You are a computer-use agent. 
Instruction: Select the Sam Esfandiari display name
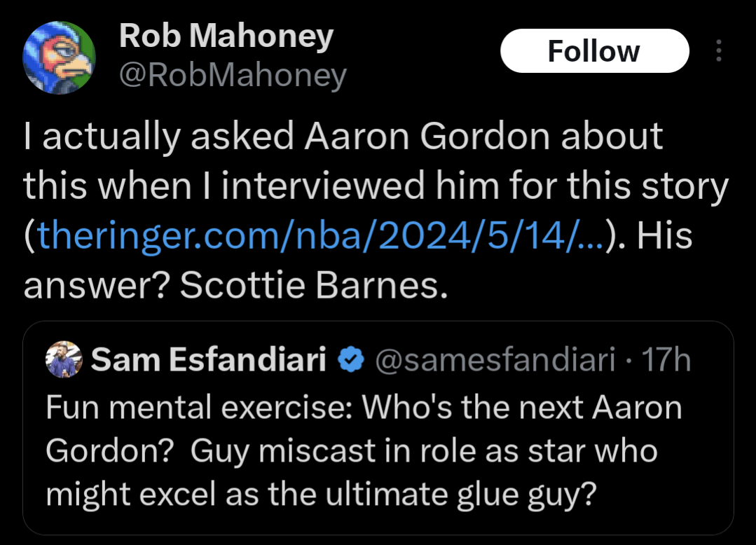coord(209,361)
